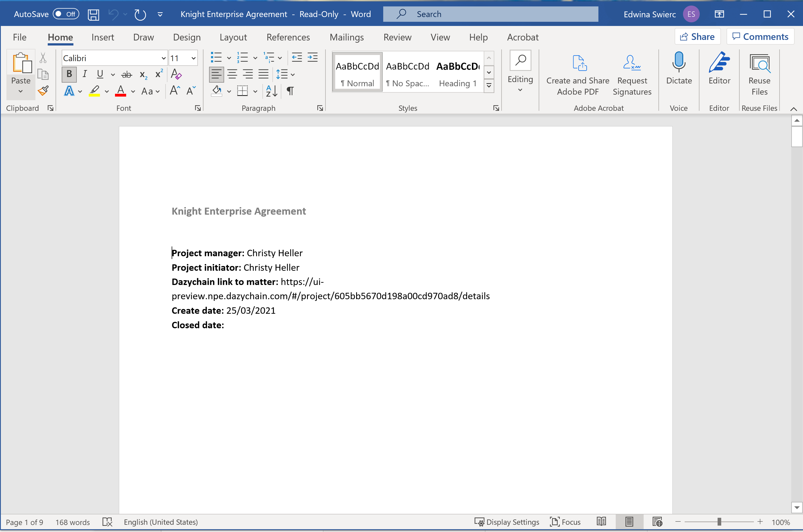
Task: Apply red font color
Action: (121, 91)
